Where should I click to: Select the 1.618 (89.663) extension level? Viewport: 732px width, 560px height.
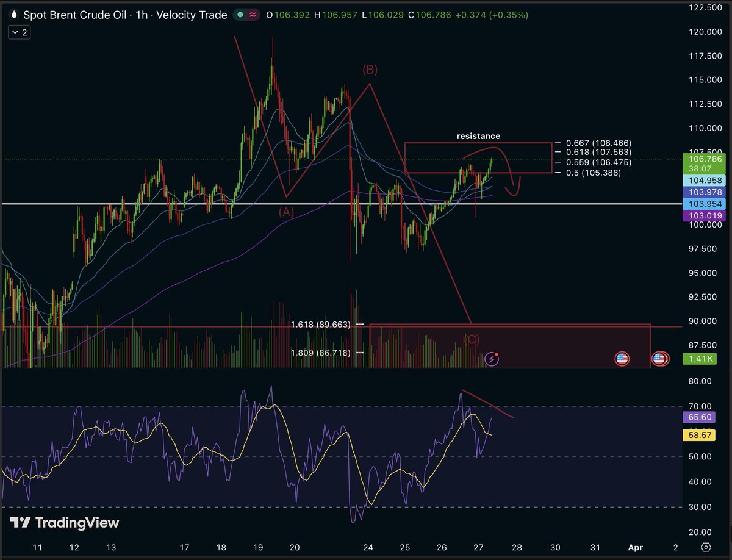[321, 325]
